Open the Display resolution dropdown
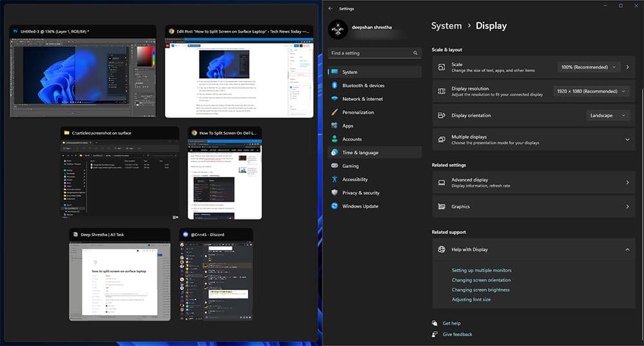This screenshot has width=644, height=346. pos(591,91)
